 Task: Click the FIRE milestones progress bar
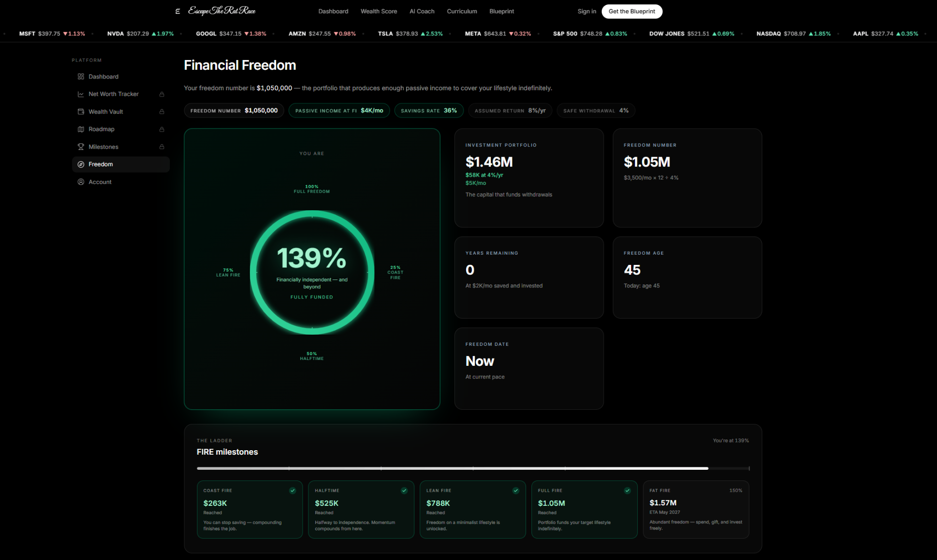[x=473, y=468]
